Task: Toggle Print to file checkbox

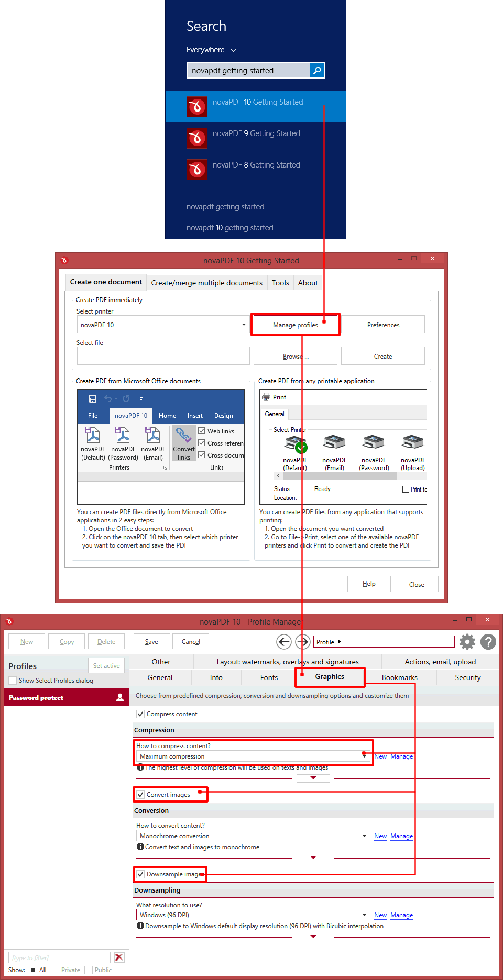Action: click(406, 489)
